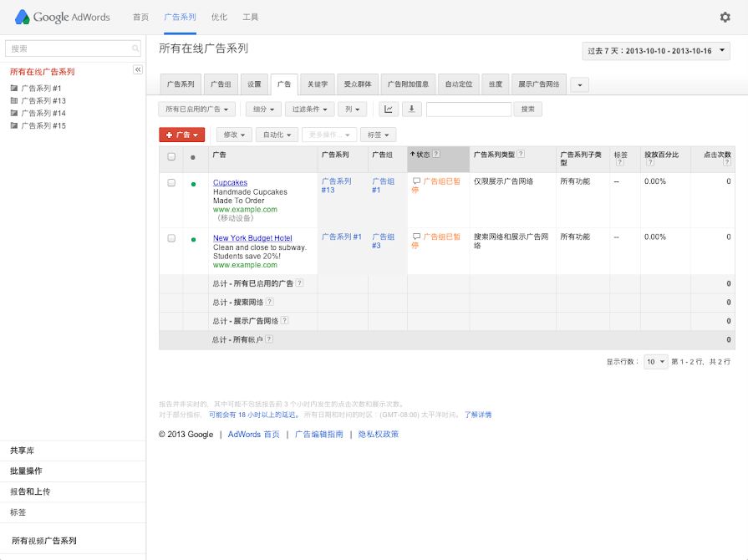Click speech bubble icon in New York Budget Hotel row
The width and height of the screenshot is (748, 560).
[x=417, y=237]
